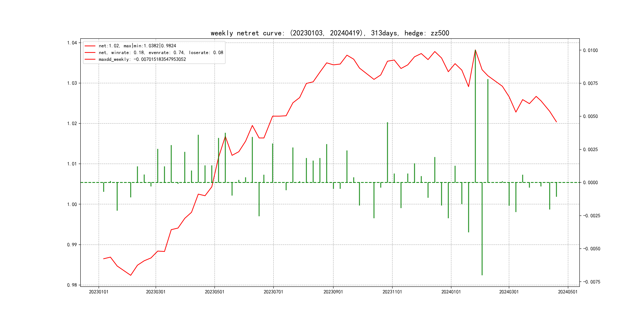Click the -0.0075 right y-axis label
This screenshot has height=322, width=644.
coord(592,282)
